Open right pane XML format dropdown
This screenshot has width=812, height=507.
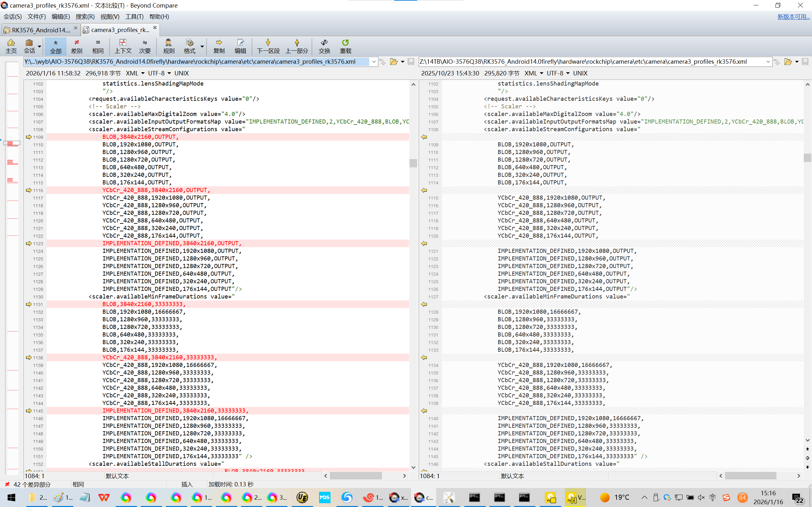coord(541,73)
